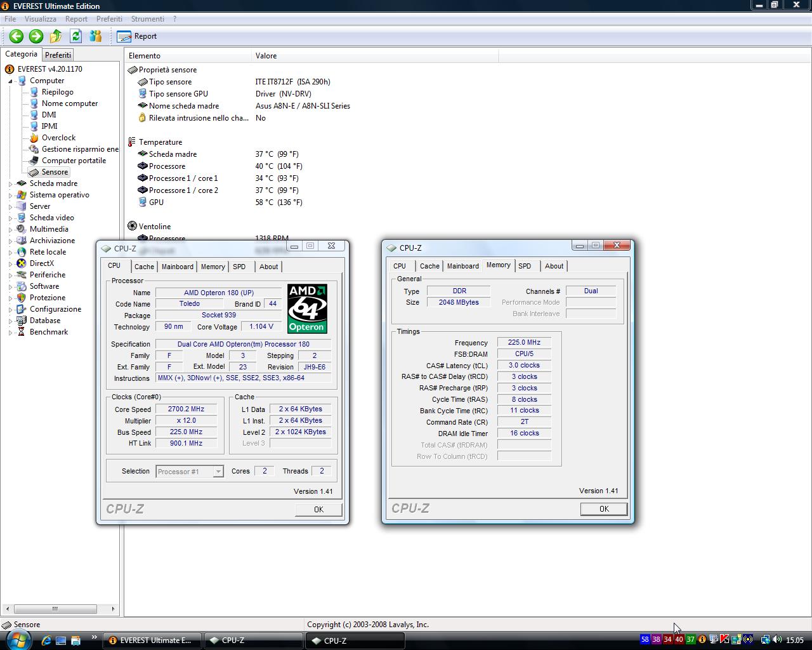Open the File menu
The width and height of the screenshot is (812, 650).
10,19
